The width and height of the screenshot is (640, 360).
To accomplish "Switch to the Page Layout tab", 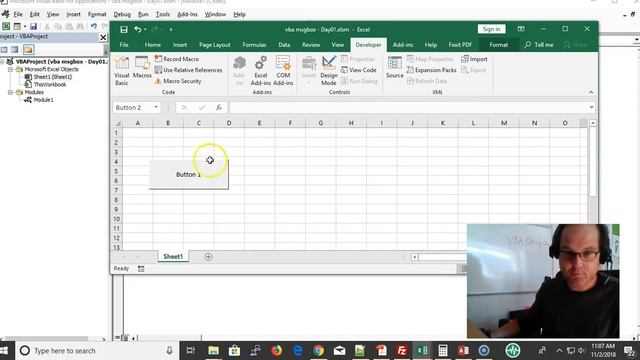I will 215,44.
